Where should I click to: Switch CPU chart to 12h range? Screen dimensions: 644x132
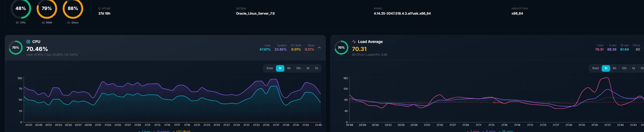(298, 68)
